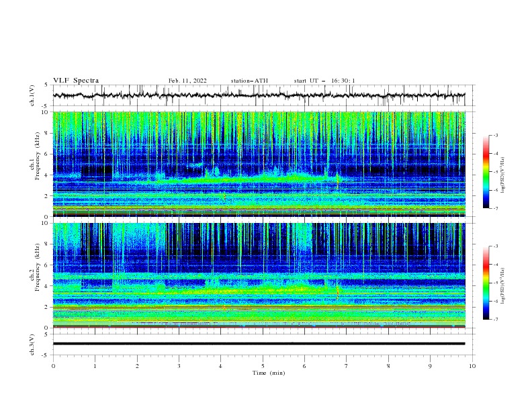The width and height of the screenshot is (532, 411).
Task: Click the "-7" label on ch.2 colorbar
Action: pyautogui.click(x=496, y=319)
